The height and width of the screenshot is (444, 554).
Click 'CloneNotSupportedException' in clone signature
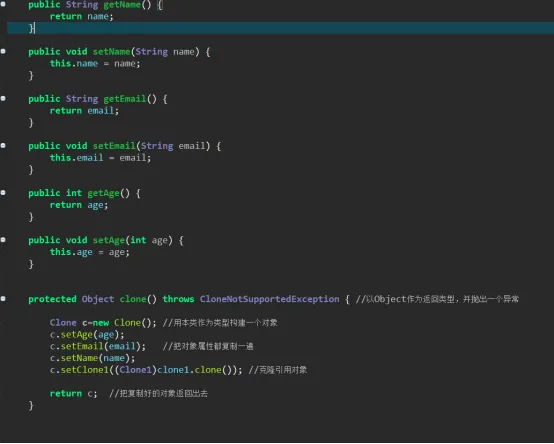click(269, 299)
